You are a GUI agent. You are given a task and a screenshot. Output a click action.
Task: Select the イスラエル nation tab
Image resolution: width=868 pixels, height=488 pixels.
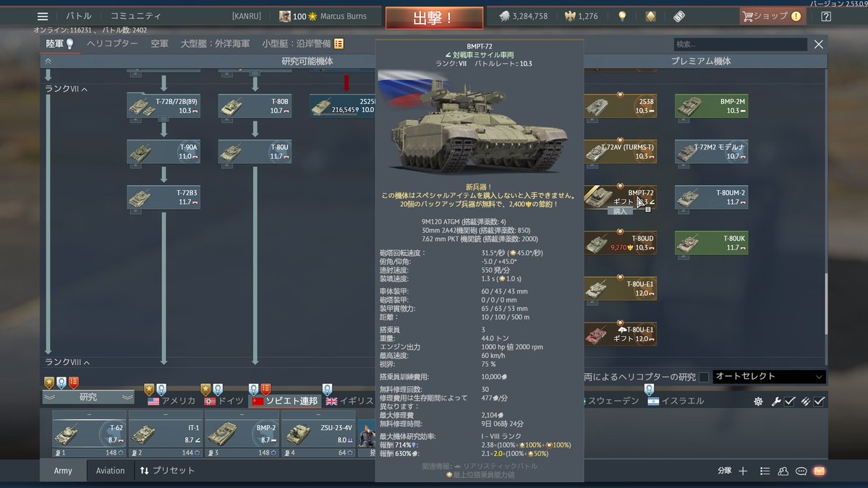click(x=676, y=401)
